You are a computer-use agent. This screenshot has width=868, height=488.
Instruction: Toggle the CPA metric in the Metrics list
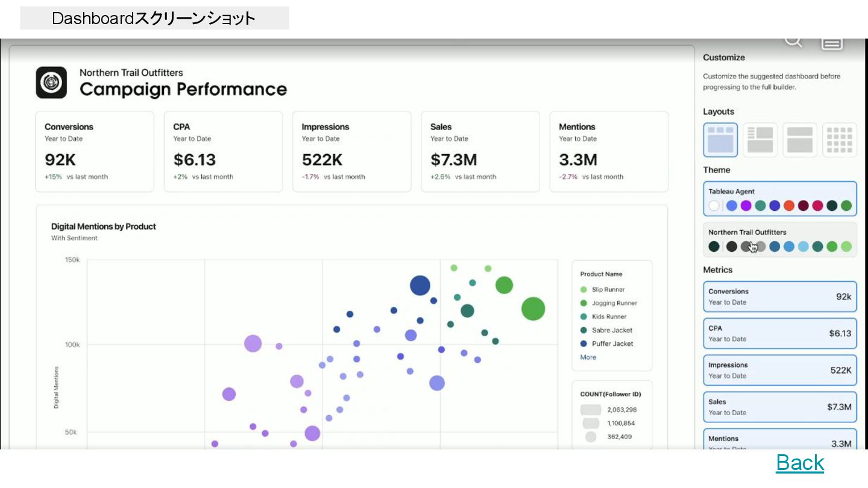point(780,333)
